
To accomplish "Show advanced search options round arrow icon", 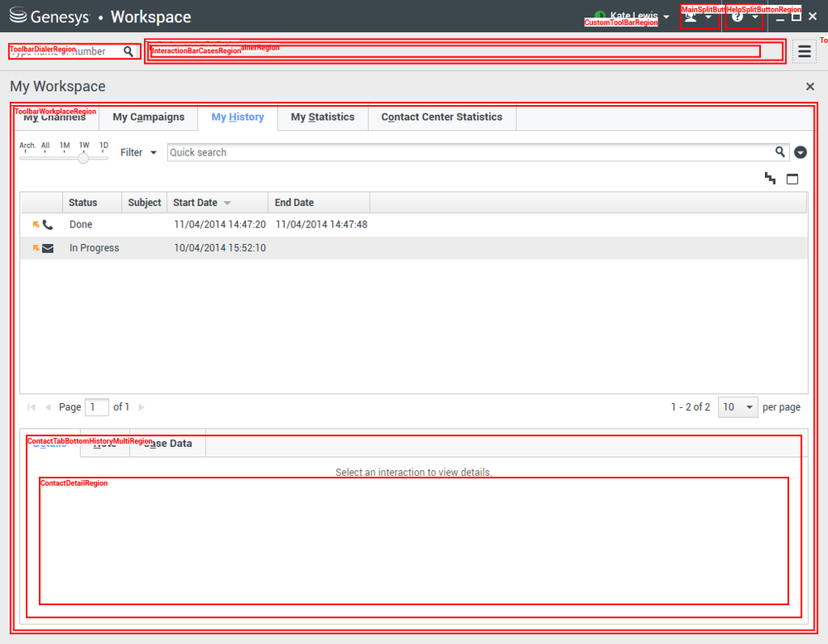I will coord(801,152).
